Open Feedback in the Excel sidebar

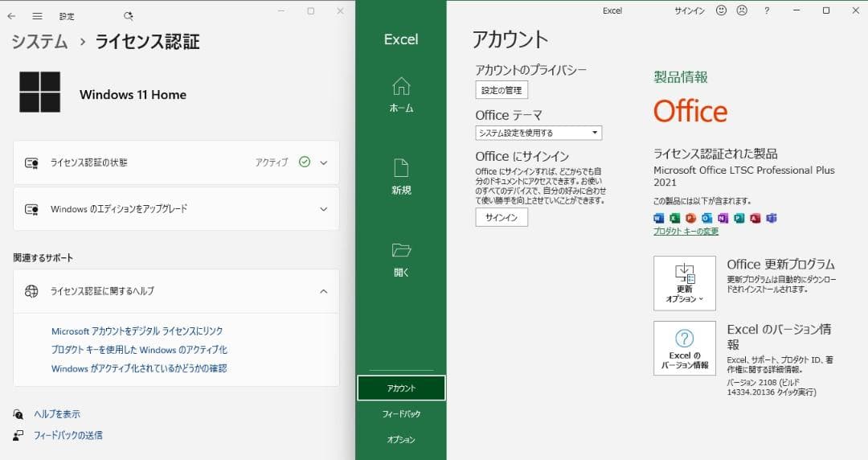tap(401, 414)
